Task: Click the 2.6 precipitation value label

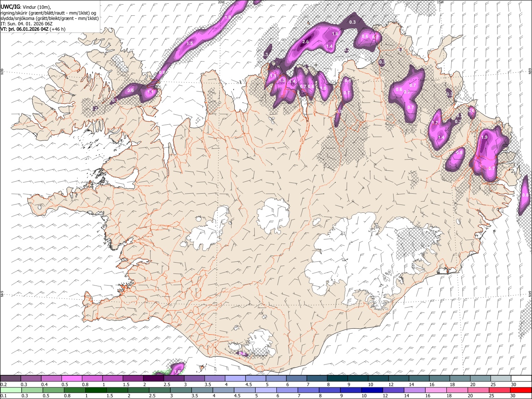Action: pos(305,42)
